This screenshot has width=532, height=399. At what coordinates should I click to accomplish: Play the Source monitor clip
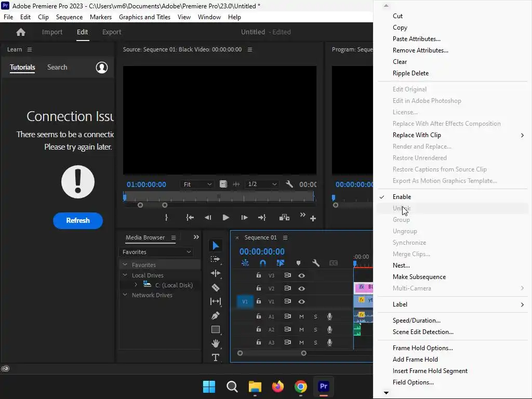coord(225,218)
